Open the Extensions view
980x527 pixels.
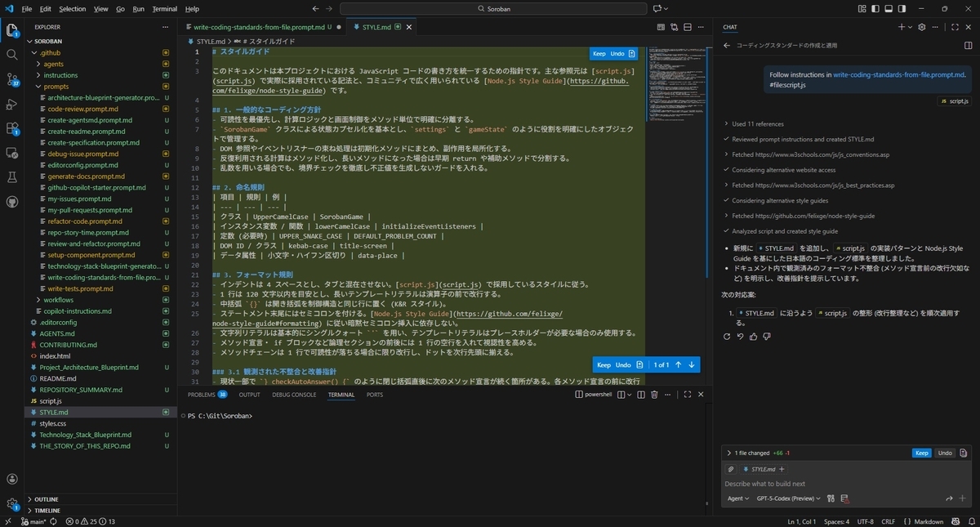12,128
